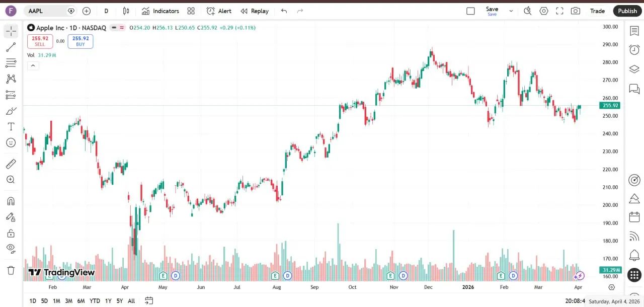Open the chats panel

tap(634, 89)
